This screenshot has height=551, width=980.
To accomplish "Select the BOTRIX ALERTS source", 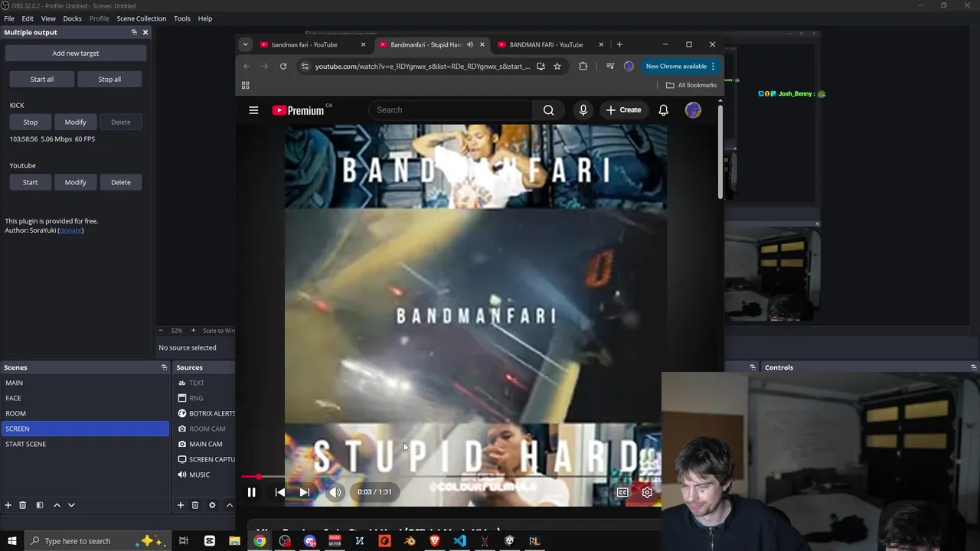I will point(205,413).
